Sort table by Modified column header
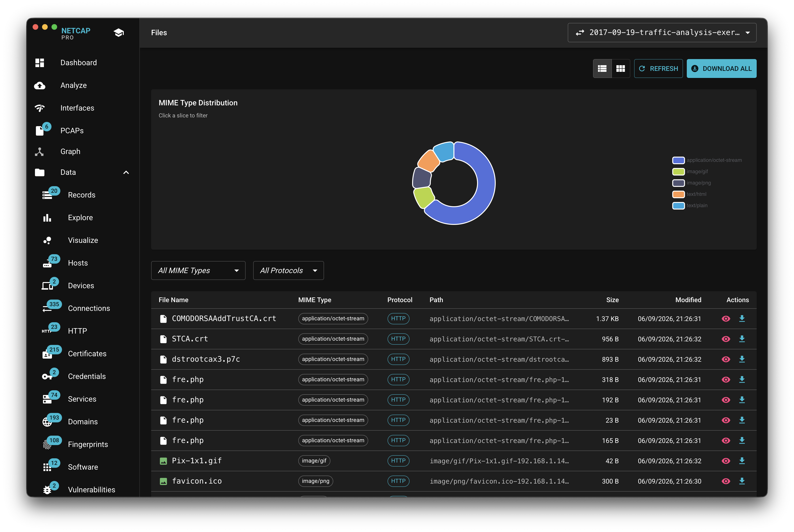The width and height of the screenshot is (794, 532). click(x=688, y=300)
